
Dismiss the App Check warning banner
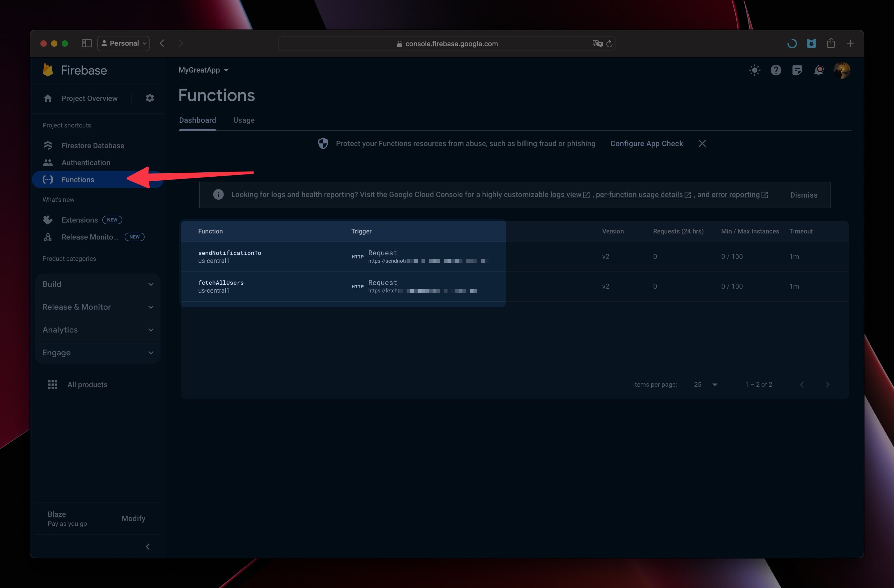(x=702, y=144)
